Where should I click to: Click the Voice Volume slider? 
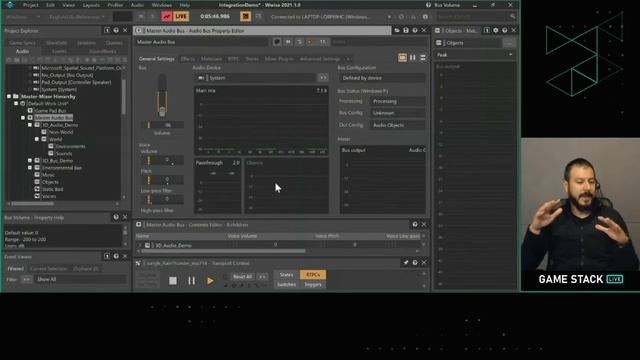point(162,160)
